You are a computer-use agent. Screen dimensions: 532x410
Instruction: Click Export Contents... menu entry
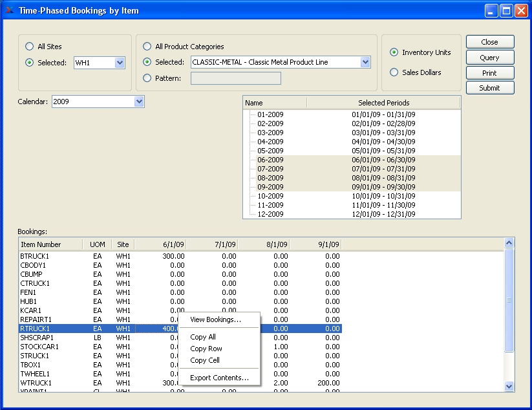tap(219, 378)
